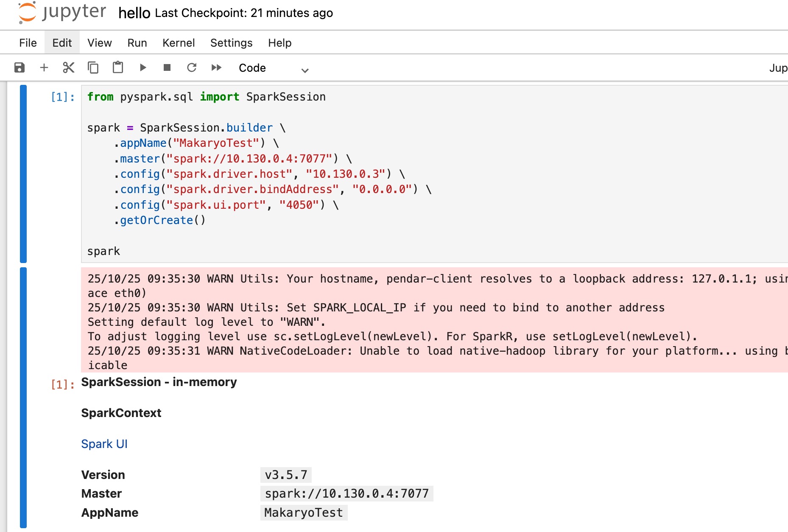
Task: Restart the kernel
Action: click(192, 68)
